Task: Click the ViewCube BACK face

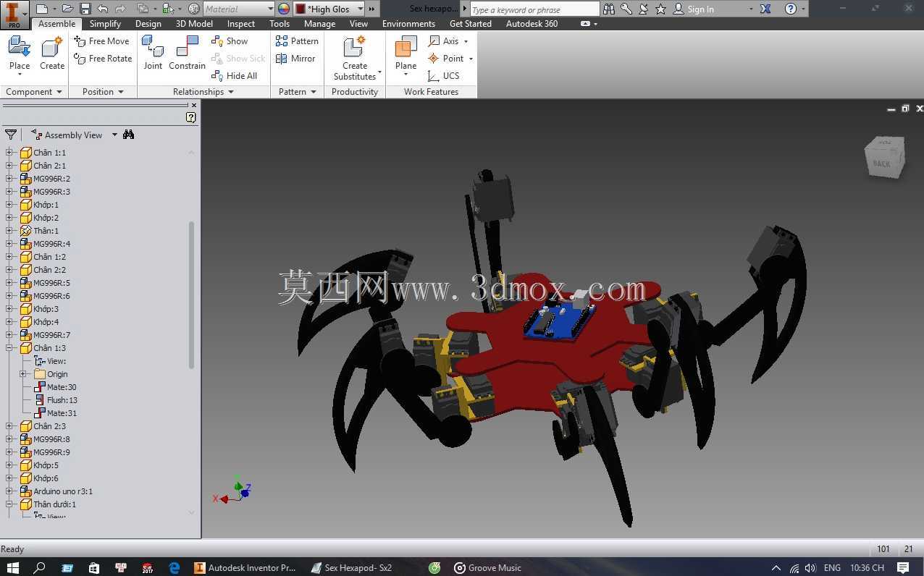Action: click(882, 164)
